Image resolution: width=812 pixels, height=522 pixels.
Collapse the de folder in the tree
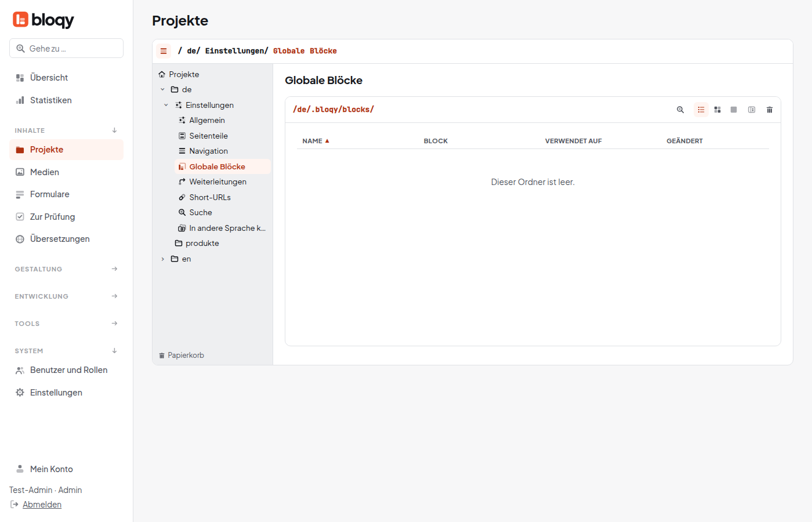162,90
